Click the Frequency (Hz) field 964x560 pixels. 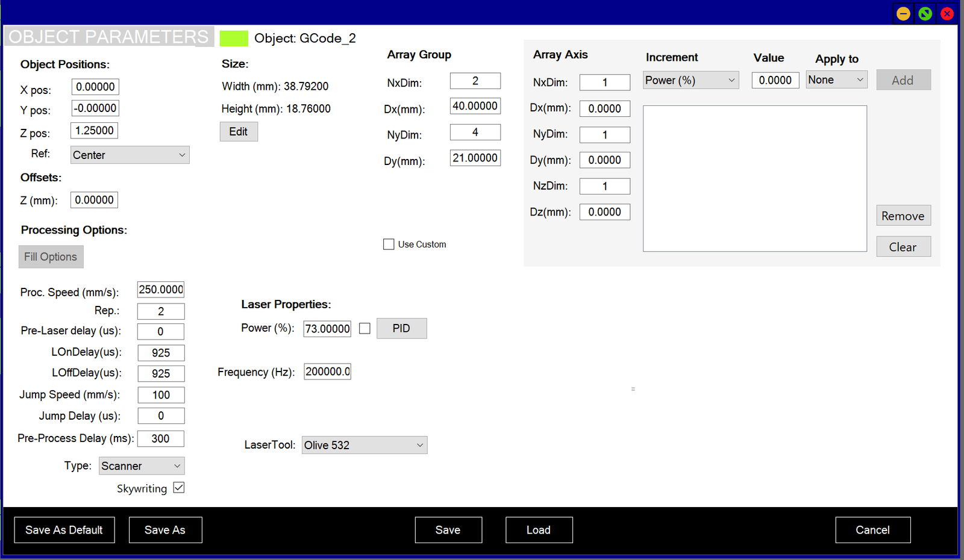(327, 372)
